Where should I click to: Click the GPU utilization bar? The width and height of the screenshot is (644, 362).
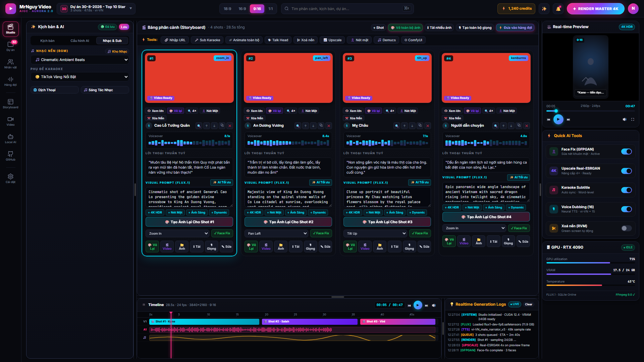[590, 263]
